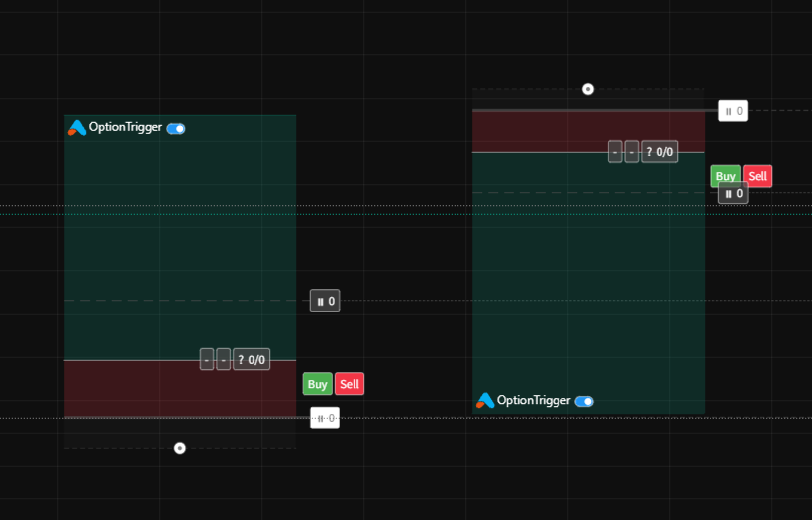Toggle the OptionTrigger switch in the left box
Viewport: 812px width, 520px height.
point(176,129)
